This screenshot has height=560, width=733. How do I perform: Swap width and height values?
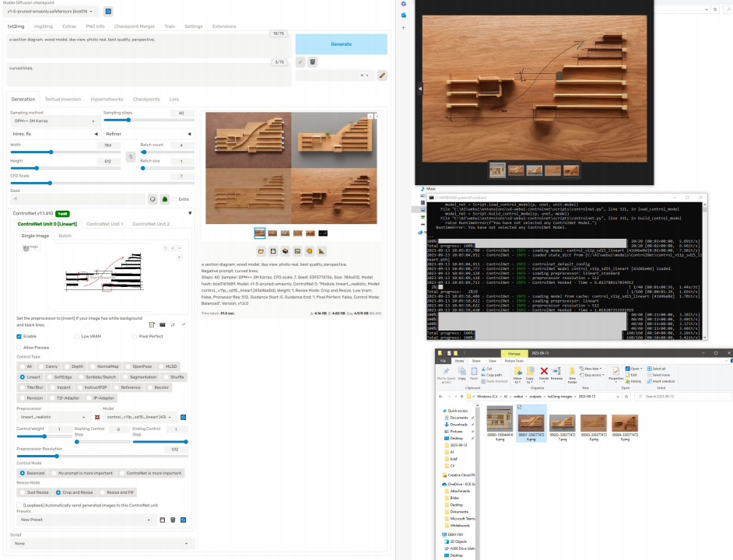point(130,156)
